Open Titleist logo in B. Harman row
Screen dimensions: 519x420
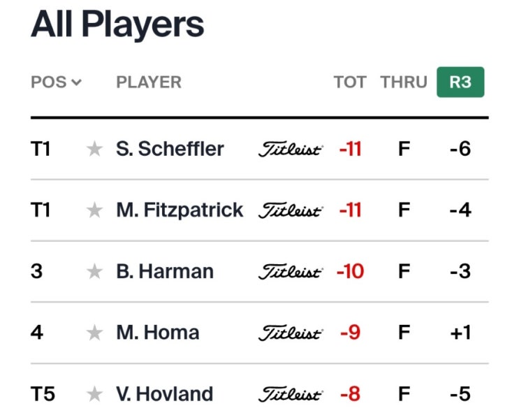(x=291, y=272)
